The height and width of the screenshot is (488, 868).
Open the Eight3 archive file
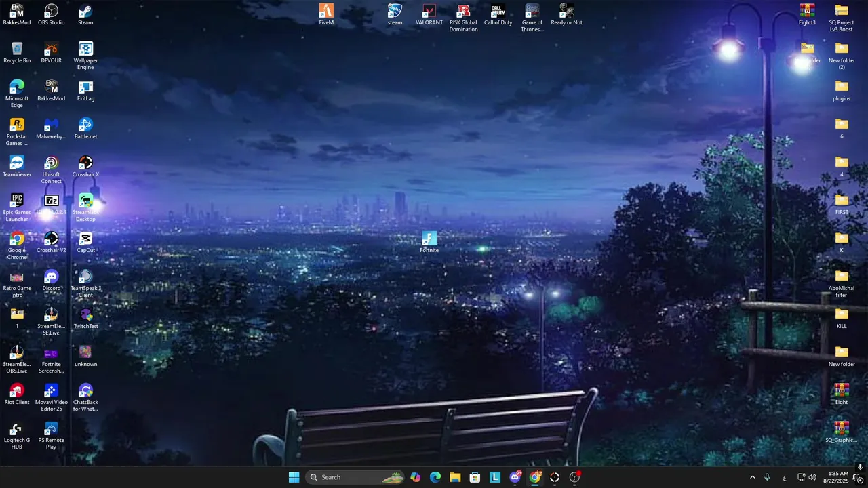click(807, 15)
